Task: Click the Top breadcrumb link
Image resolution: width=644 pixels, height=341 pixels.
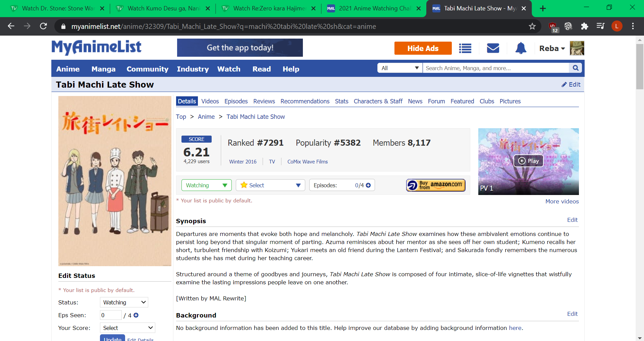Action: click(181, 117)
